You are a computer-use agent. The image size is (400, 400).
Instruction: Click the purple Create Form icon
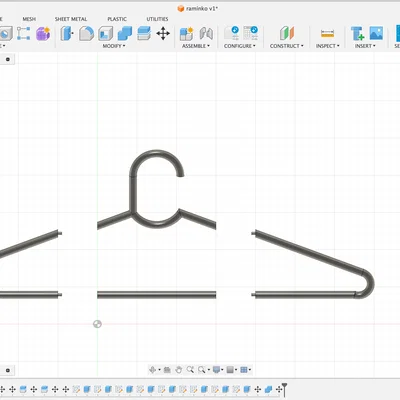pyautogui.click(x=43, y=34)
